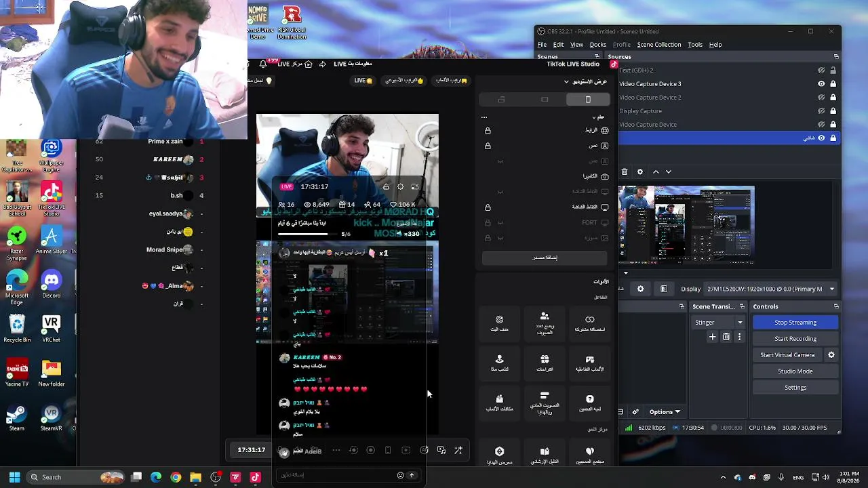Toggle visibility of Video Capture Device source
This screenshot has width=868, height=488.
click(x=821, y=125)
